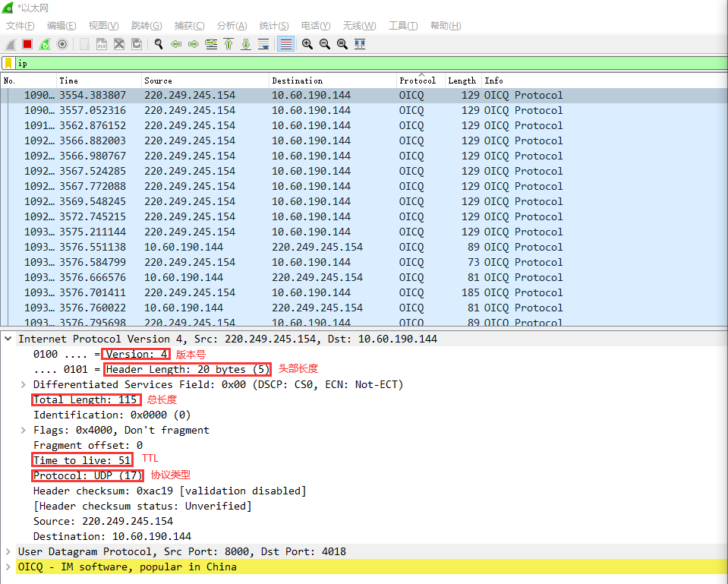
Task: Open the 电话(Y) menu
Action: tap(316, 26)
